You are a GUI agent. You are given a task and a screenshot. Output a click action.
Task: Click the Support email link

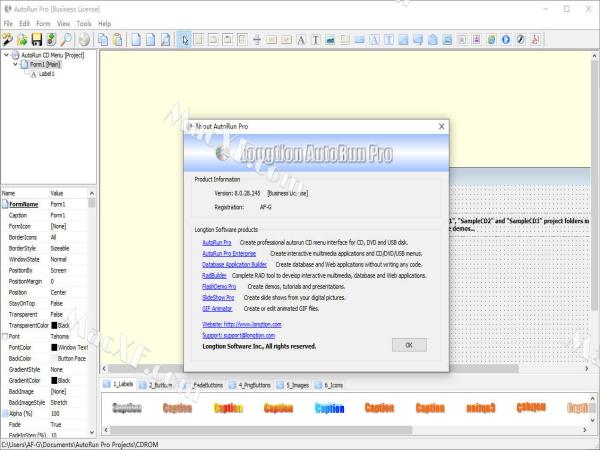238,336
